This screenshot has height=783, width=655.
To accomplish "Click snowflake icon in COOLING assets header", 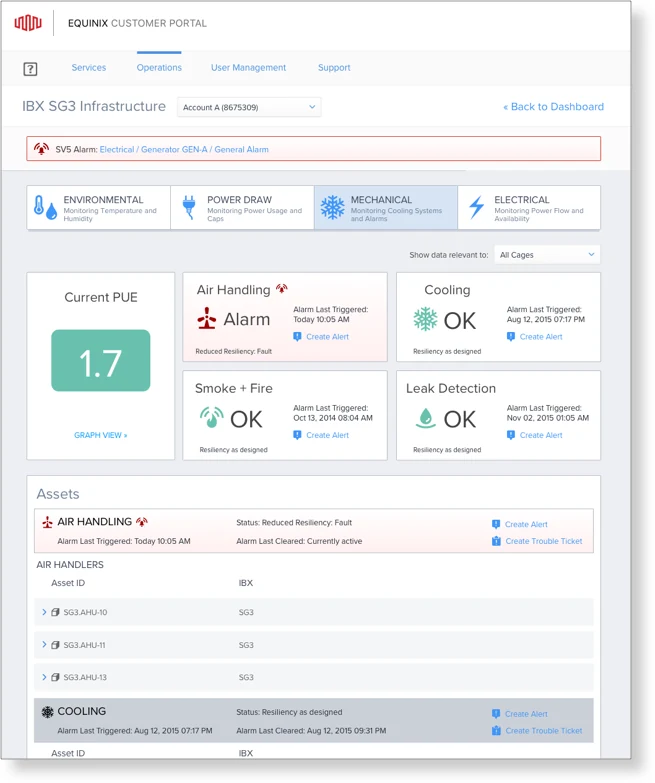I will click(x=47, y=712).
